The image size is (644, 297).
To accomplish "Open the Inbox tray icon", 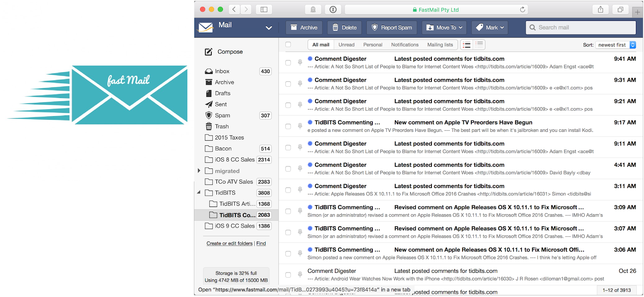I will click(208, 71).
